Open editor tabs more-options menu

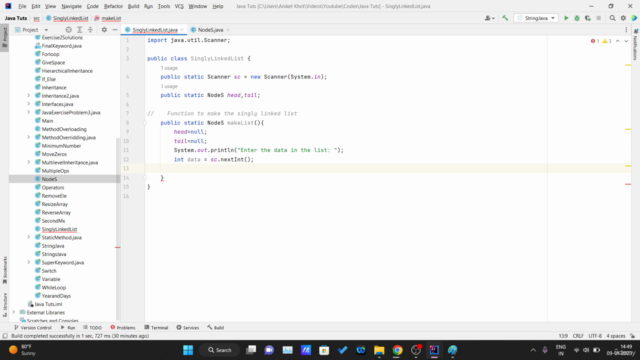[626, 30]
